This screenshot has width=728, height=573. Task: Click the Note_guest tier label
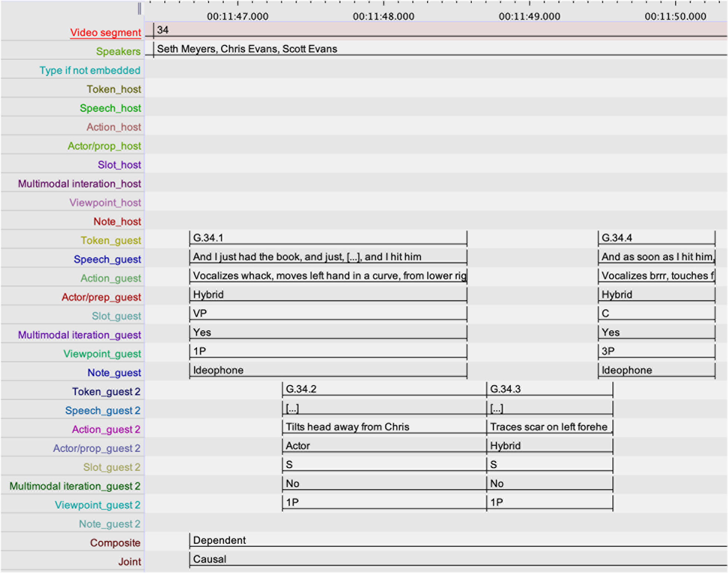[x=114, y=372]
